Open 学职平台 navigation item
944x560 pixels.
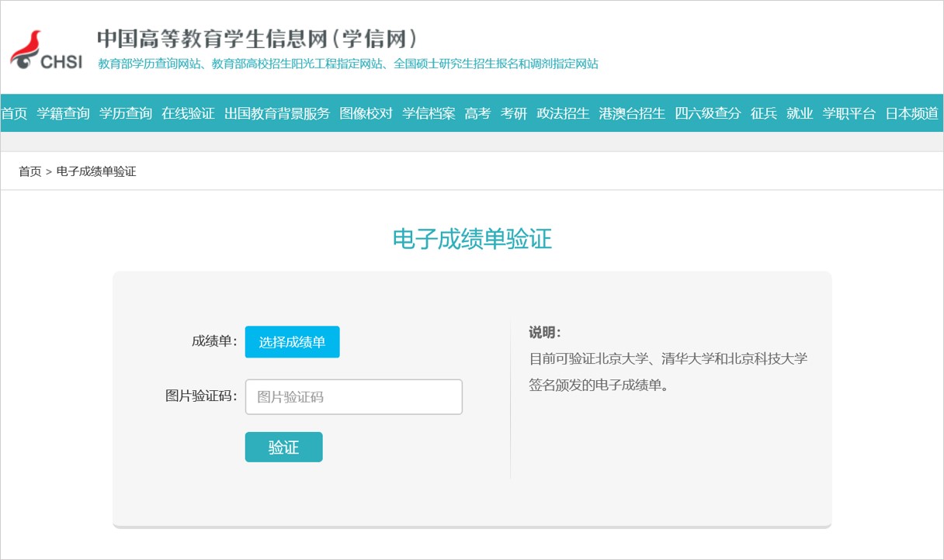click(849, 113)
